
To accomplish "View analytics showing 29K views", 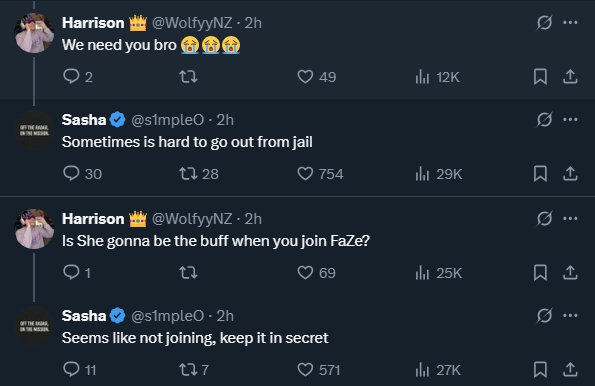I will [439, 174].
